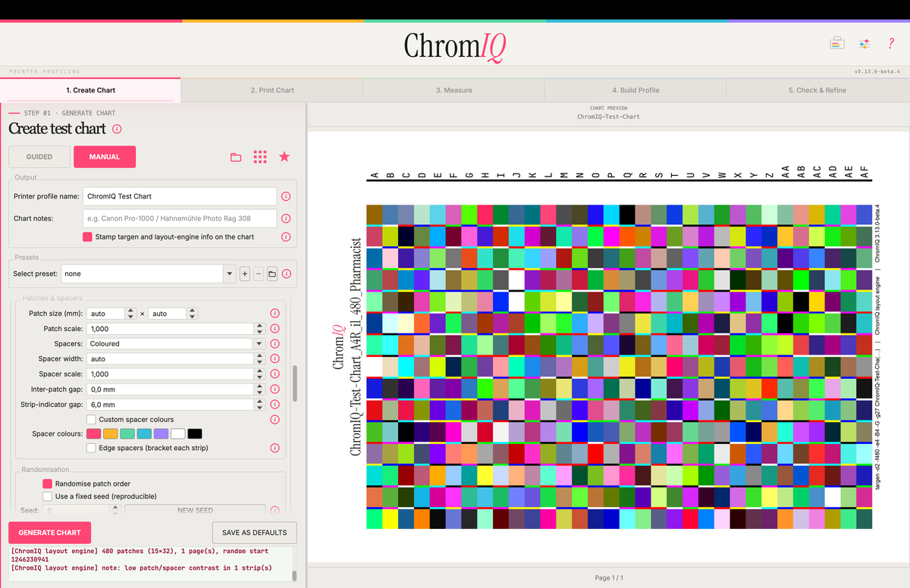Toggle Stamp targen and layout-engine info checkbox
Viewport: 910px width, 588px height.
coord(87,236)
